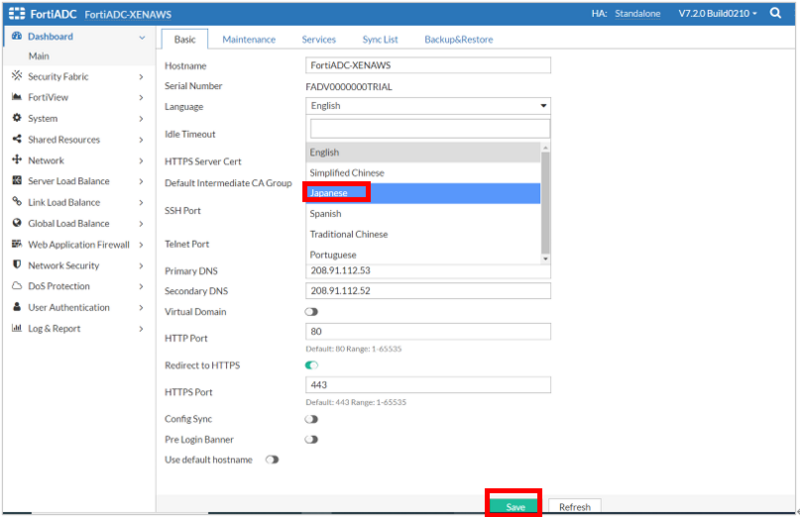This screenshot has height=517, width=800.
Task: Click the User Authentication person icon
Action: pyautogui.click(x=17, y=307)
